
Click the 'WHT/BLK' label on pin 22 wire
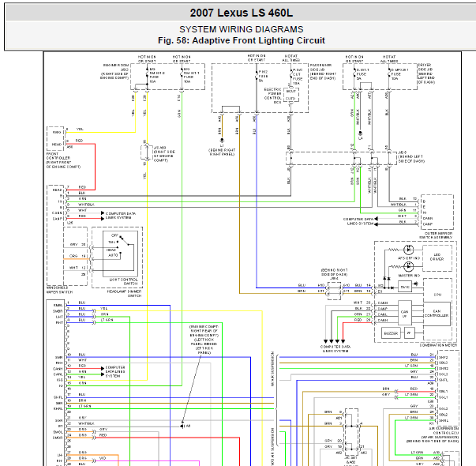click(86, 423)
